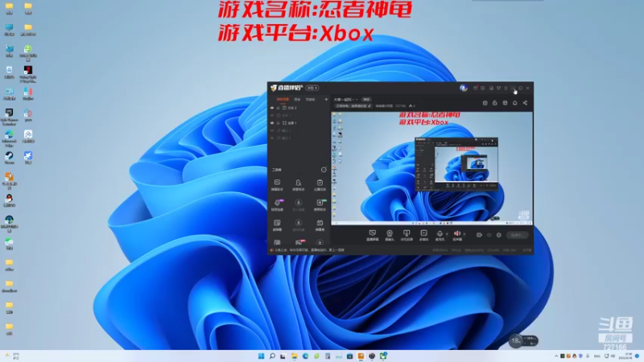
Task: Open the layout icon above preview
Action: click(505, 103)
